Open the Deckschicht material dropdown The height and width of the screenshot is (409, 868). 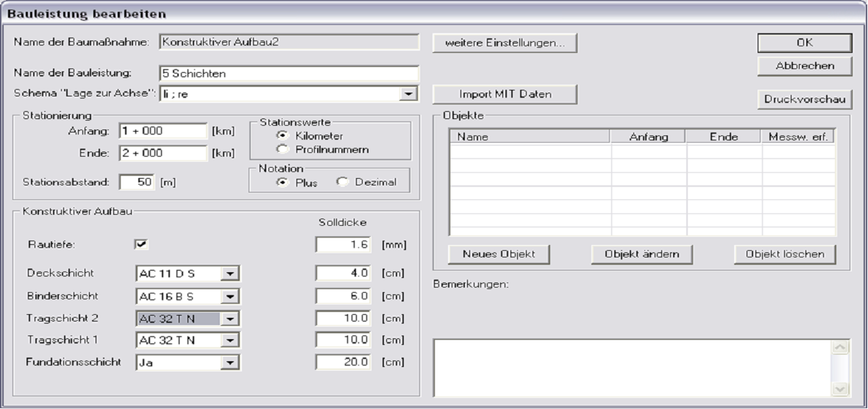point(231,274)
